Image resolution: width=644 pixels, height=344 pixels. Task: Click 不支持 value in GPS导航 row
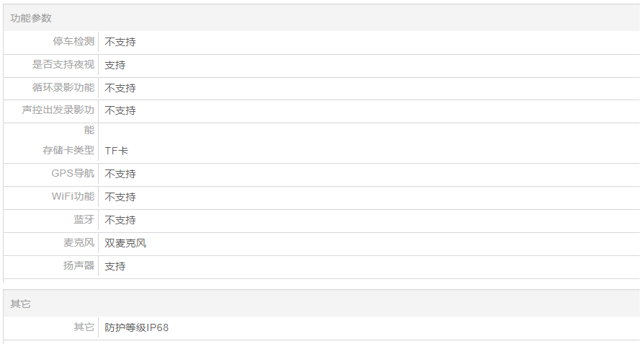point(120,174)
